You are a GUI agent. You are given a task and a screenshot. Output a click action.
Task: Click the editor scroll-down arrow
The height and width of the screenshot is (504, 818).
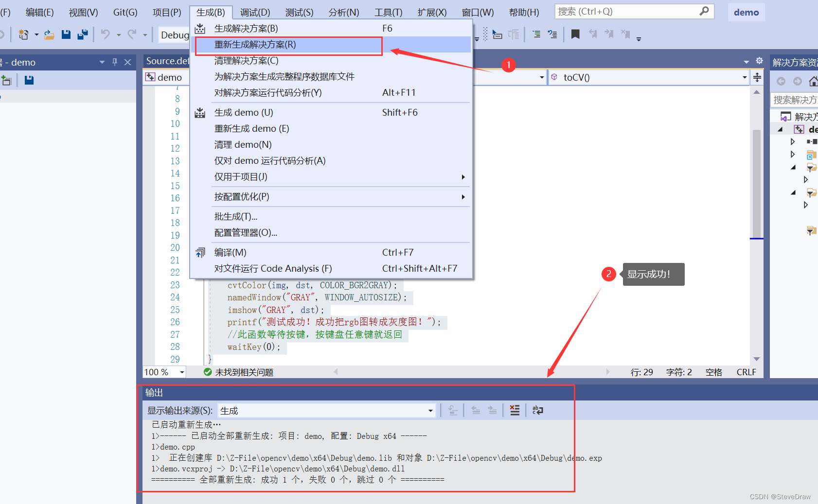757,359
